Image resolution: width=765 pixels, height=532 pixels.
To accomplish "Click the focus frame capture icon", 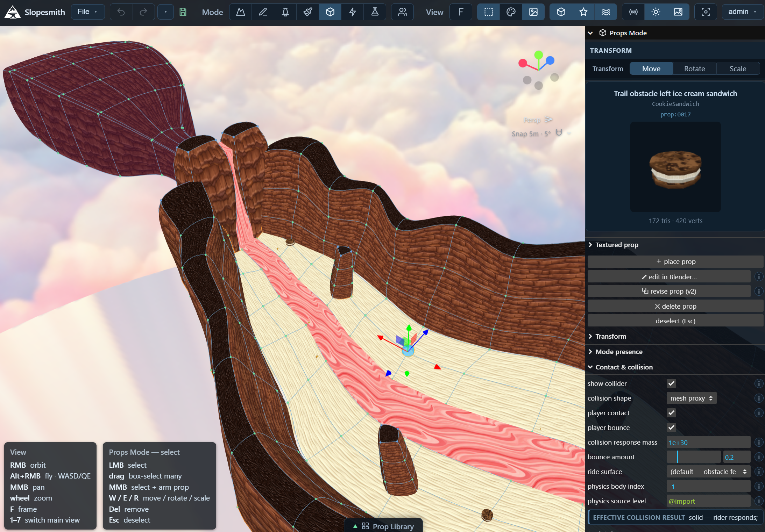I will [x=706, y=12].
